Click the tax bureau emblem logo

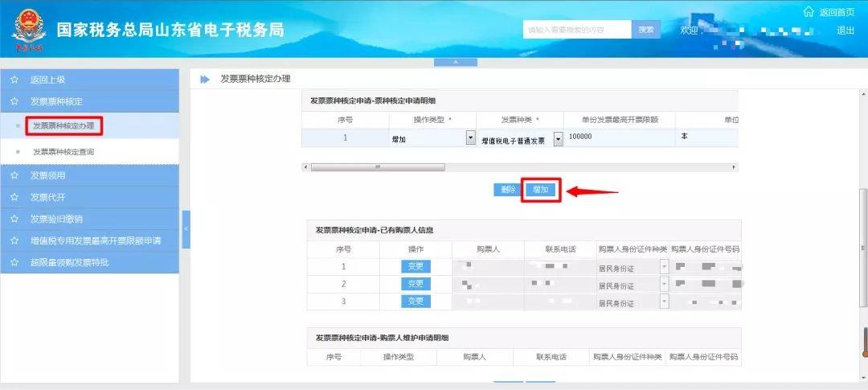(29, 31)
